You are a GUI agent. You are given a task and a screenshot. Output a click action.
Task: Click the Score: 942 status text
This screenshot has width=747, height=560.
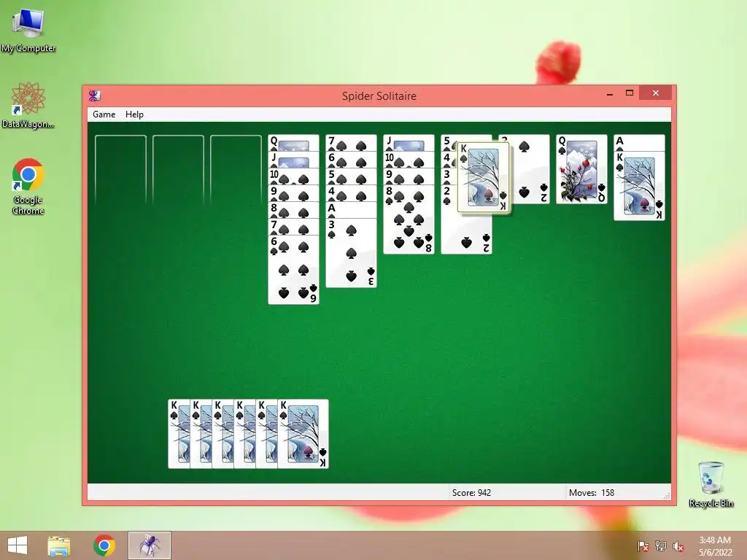point(471,492)
